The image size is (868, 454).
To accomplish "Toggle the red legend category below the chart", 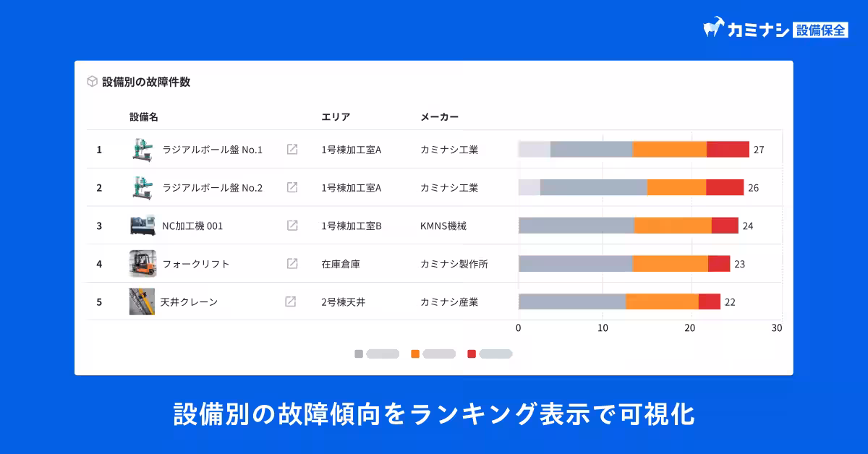I will point(489,354).
